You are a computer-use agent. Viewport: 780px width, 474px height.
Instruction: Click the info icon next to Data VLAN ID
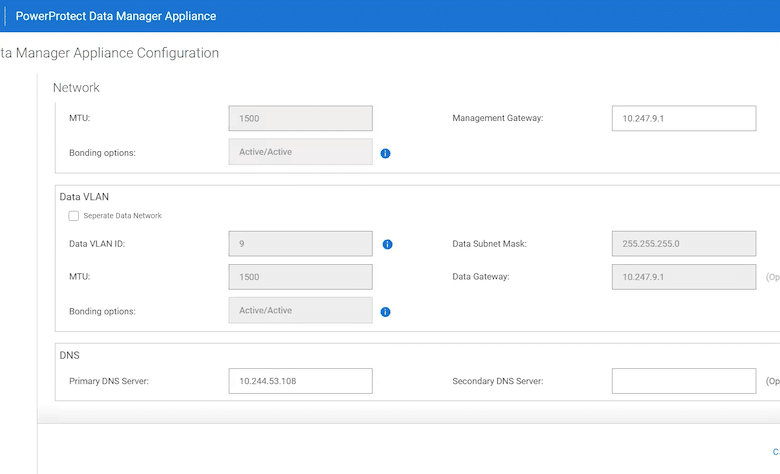pos(387,244)
